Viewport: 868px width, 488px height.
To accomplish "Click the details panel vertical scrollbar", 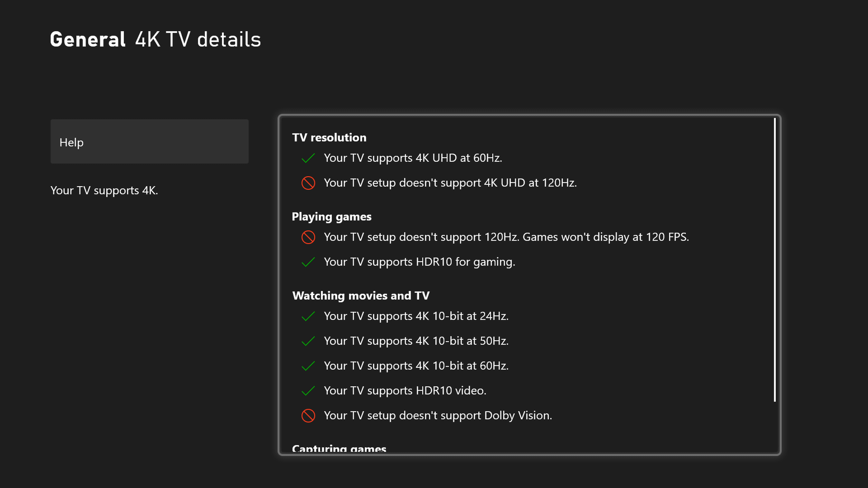I will [x=775, y=260].
